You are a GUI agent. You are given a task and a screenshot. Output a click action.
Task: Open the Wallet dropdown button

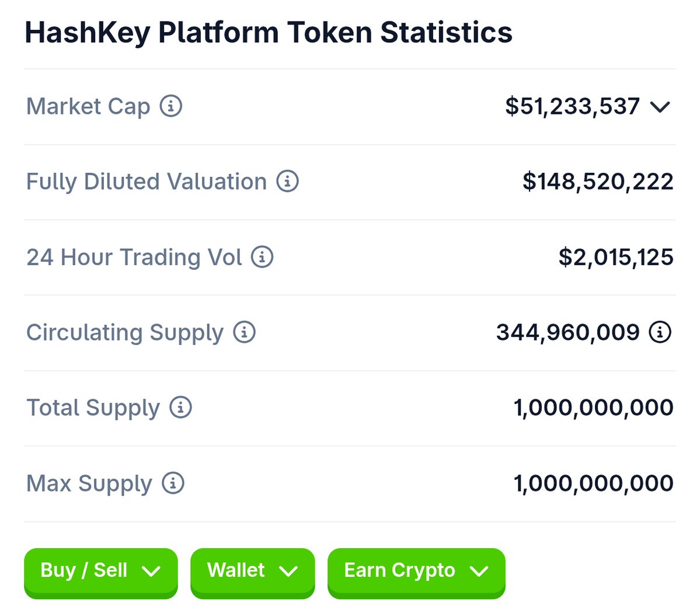click(253, 573)
